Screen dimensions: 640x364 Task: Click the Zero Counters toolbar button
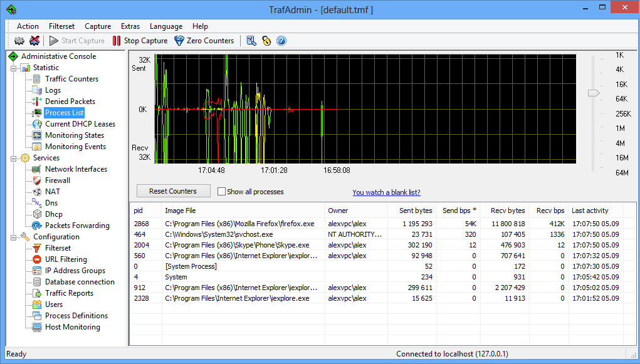[204, 41]
